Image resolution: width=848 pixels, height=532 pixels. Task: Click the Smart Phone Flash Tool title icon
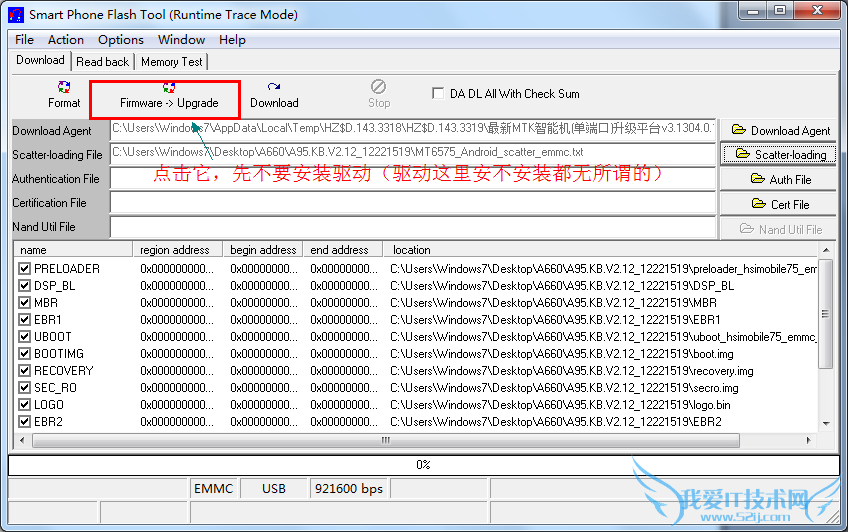[x=16, y=15]
